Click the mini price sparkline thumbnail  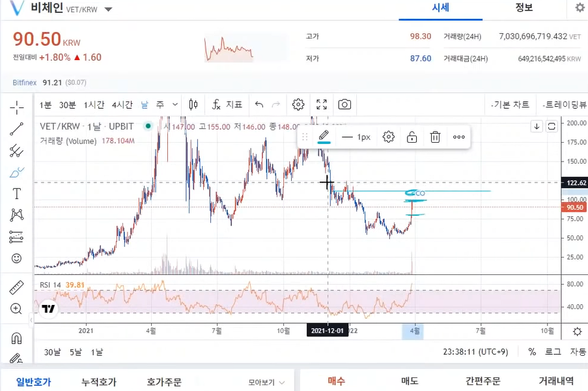coord(229,49)
